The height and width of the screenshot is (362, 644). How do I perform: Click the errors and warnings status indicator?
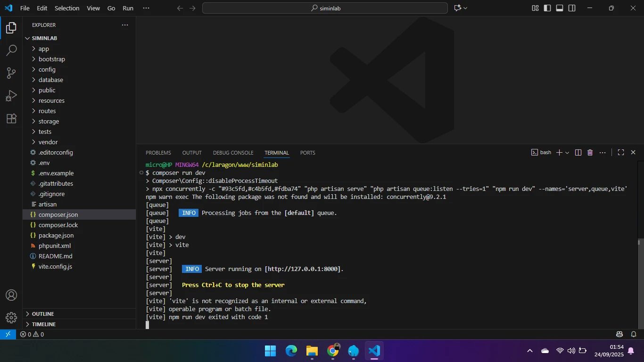coord(32,335)
